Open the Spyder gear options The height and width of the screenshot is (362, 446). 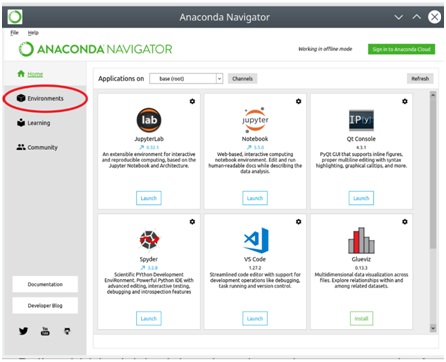tap(192, 222)
